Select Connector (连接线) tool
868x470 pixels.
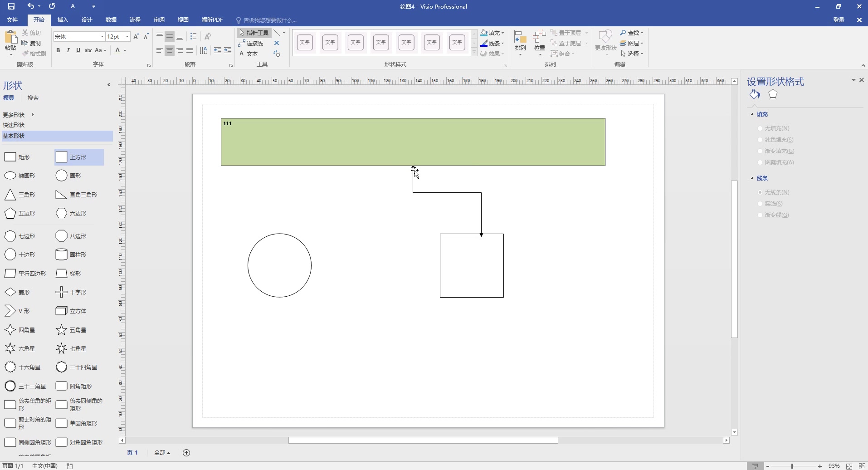pos(251,43)
